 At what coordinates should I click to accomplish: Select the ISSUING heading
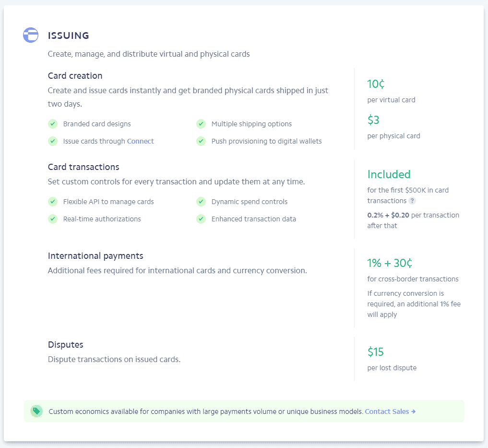coord(69,36)
